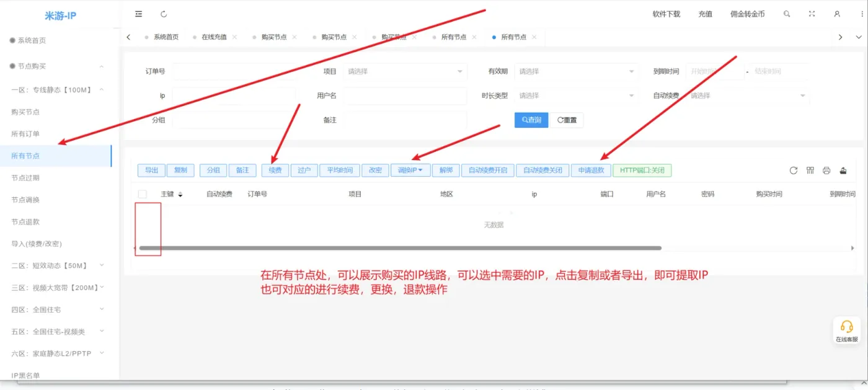Click the 重置 reset button
The image size is (868, 390).
[567, 120]
